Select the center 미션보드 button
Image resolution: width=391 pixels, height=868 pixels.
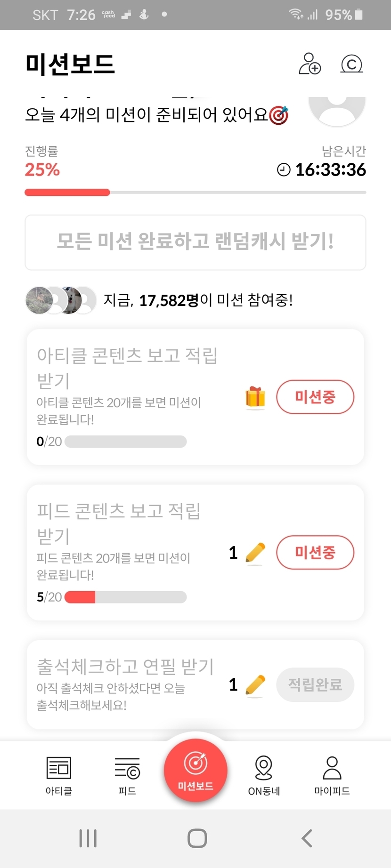[195, 771]
